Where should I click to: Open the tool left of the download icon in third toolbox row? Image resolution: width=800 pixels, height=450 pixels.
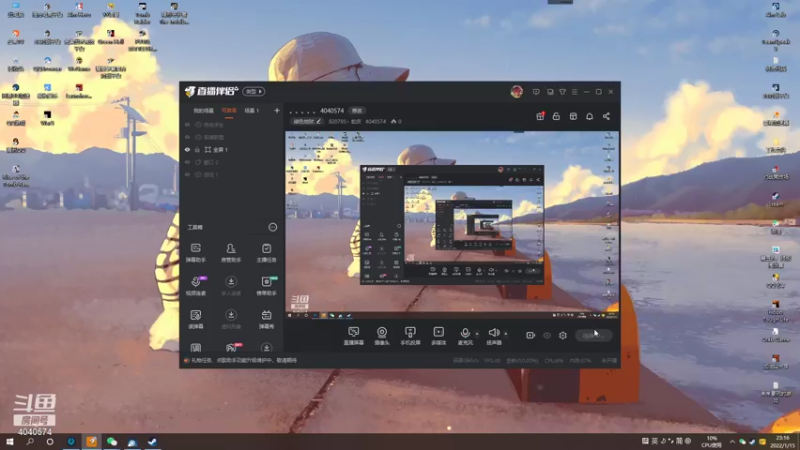click(195, 319)
